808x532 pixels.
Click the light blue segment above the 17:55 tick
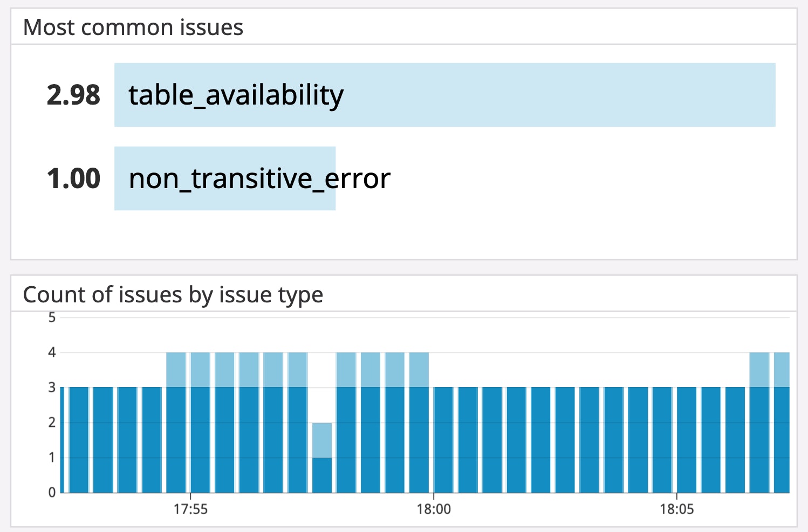click(200, 370)
